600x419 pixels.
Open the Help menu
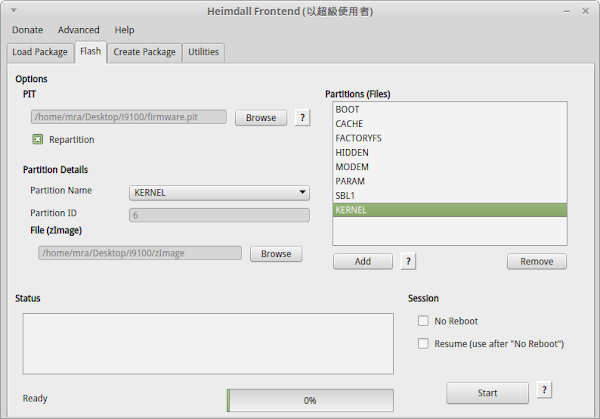124,30
